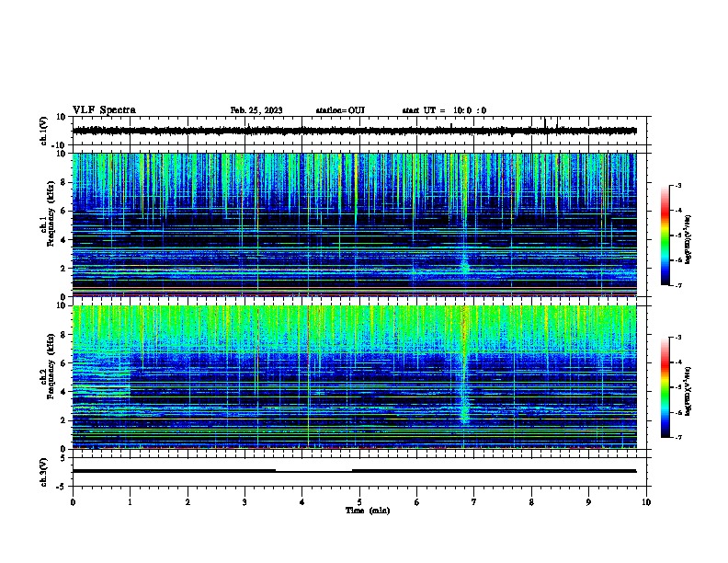
Task: Click the '5' tick on the ch.3 axis
Action: 63,458
